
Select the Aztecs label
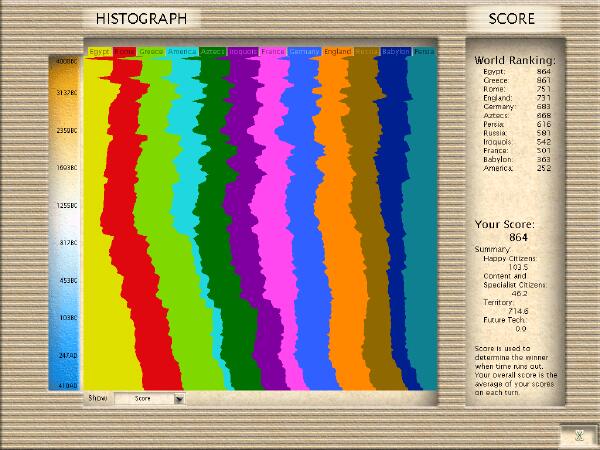click(213, 51)
